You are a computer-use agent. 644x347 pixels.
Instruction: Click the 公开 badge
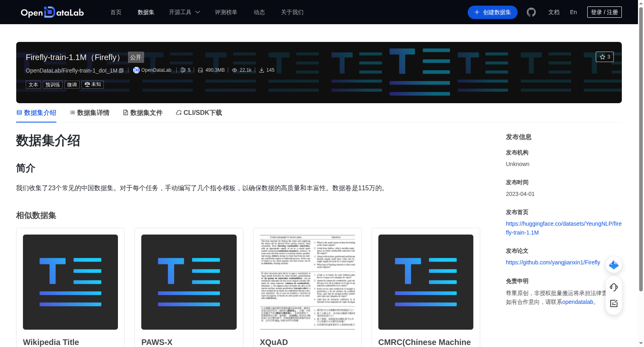[136, 57]
